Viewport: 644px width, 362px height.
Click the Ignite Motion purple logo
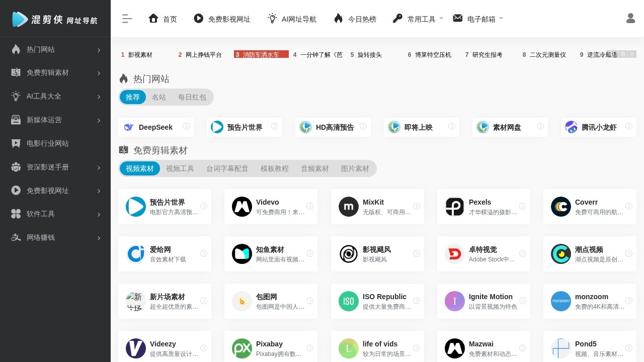point(455,301)
